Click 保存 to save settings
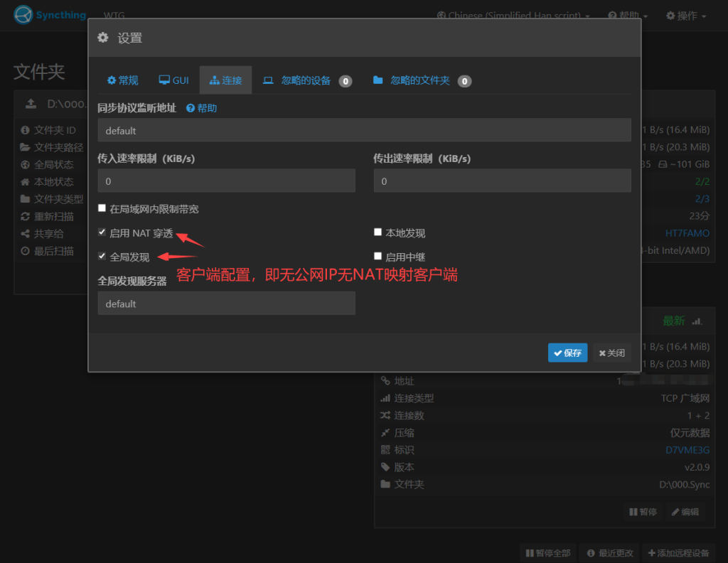This screenshot has width=728, height=563. [567, 353]
